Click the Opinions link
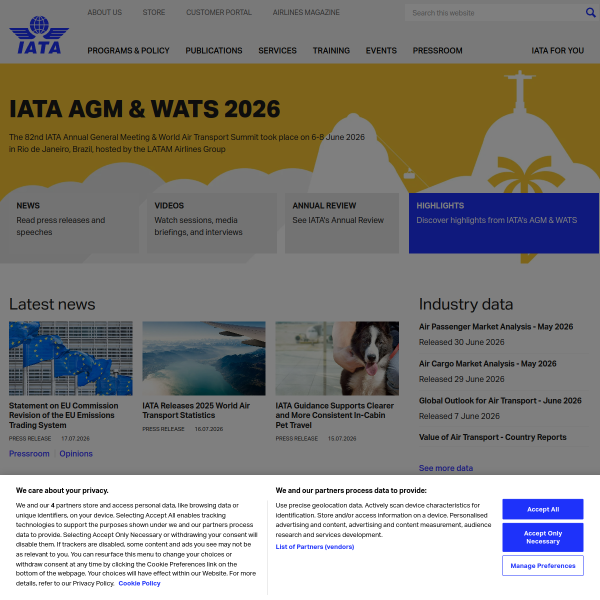This screenshot has width=600, height=600. tap(76, 453)
